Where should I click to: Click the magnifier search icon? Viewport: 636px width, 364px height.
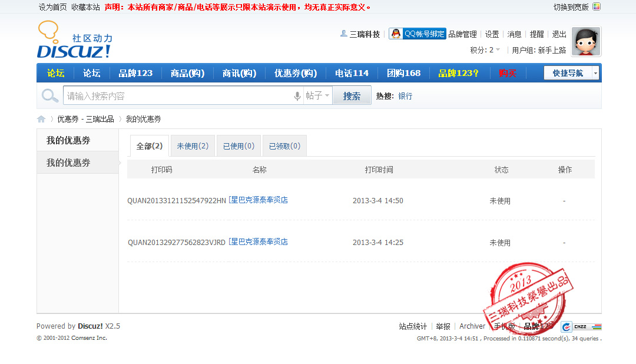50,96
